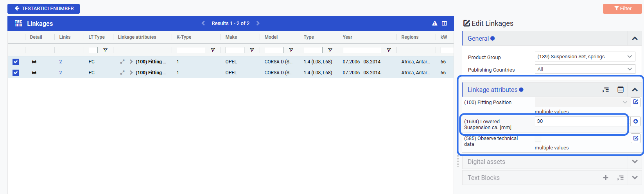Focus the LT Type filter input
The image size is (644, 194).
coord(93,50)
